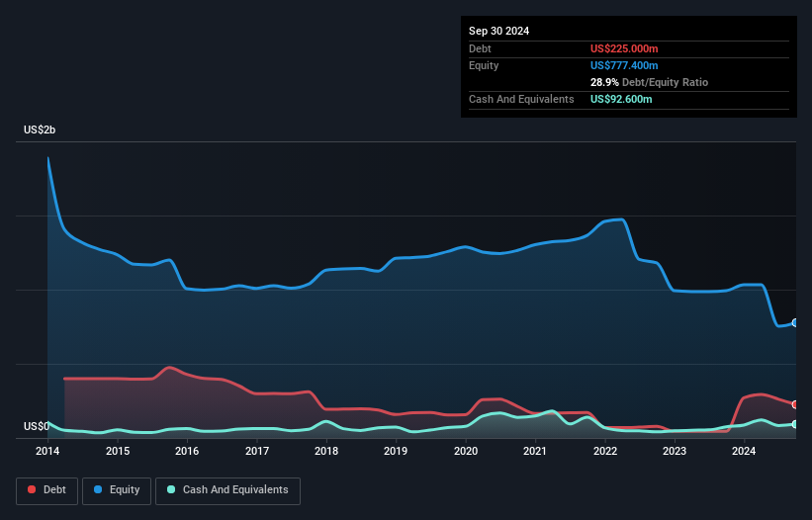Image resolution: width=812 pixels, height=520 pixels.
Task: Click the teal Cash And Equivalents legend dot
Action: (171, 489)
